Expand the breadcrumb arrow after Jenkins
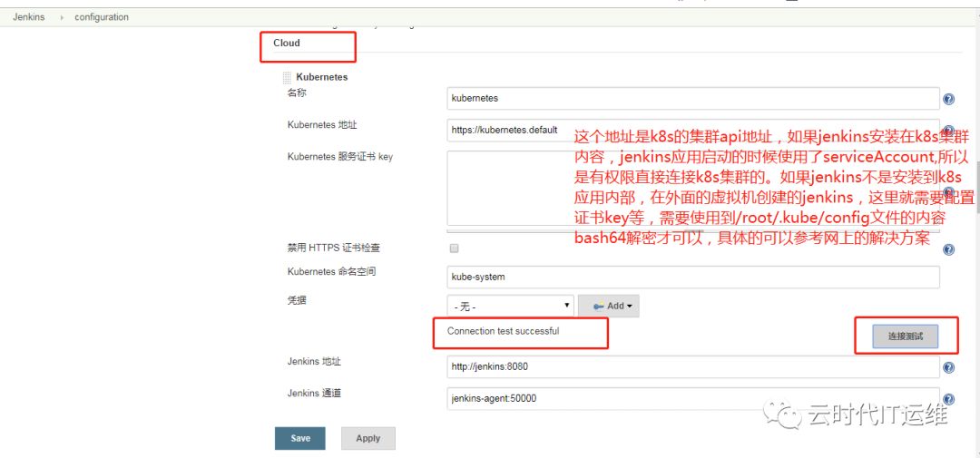The height and width of the screenshot is (458, 980). [x=62, y=17]
